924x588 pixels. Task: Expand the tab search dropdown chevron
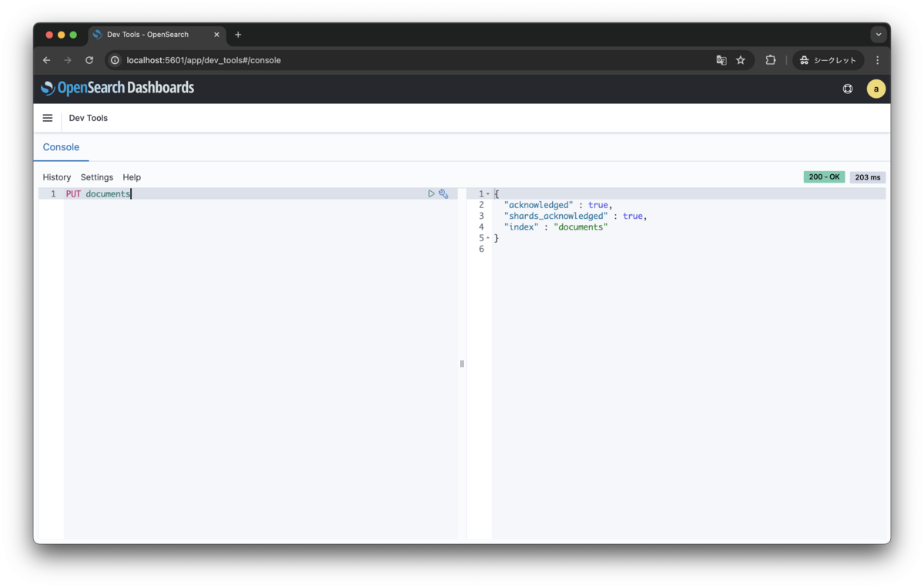[x=879, y=35]
